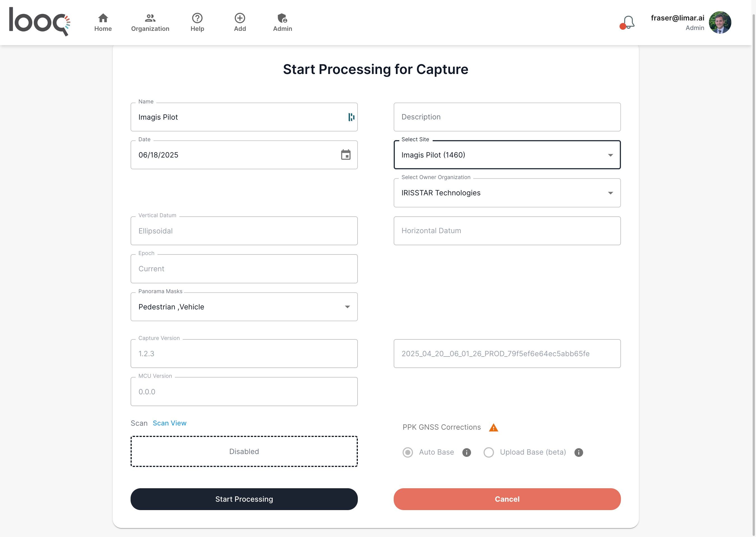The height and width of the screenshot is (537, 756).
Task: Expand the Select Site dropdown
Action: [x=610, y=155]
